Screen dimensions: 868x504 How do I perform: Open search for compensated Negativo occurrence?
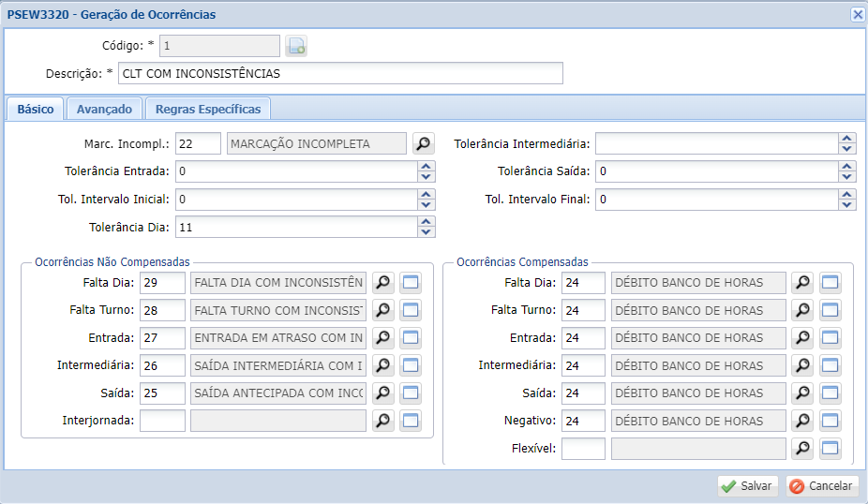(x=802, y=421)
